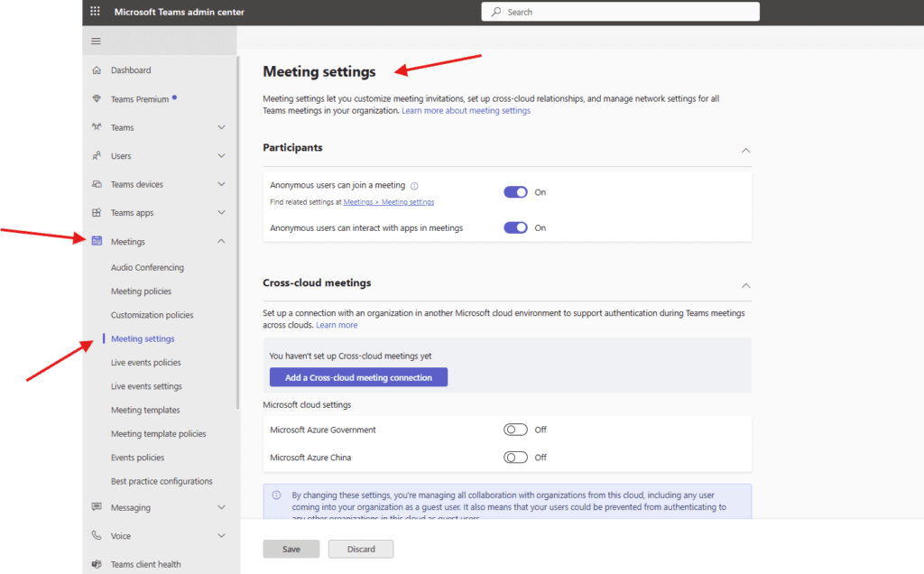The height and width of the screenshot is (574, 924).
Task: Open Meeting policies in sidebar
Action: [141, 292]
